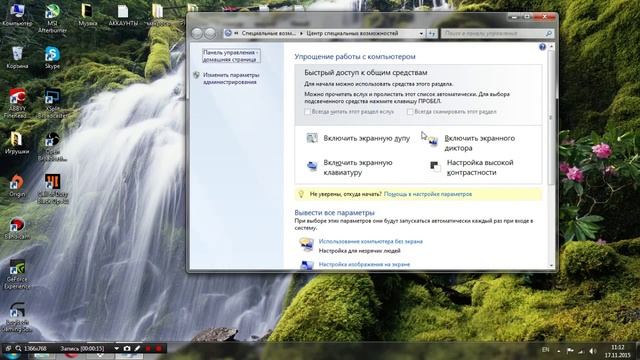Image resolution: width=640 pixels, height=360 pixels.
Task: Click the network icon in system tray
Action: tap(581, 351)
